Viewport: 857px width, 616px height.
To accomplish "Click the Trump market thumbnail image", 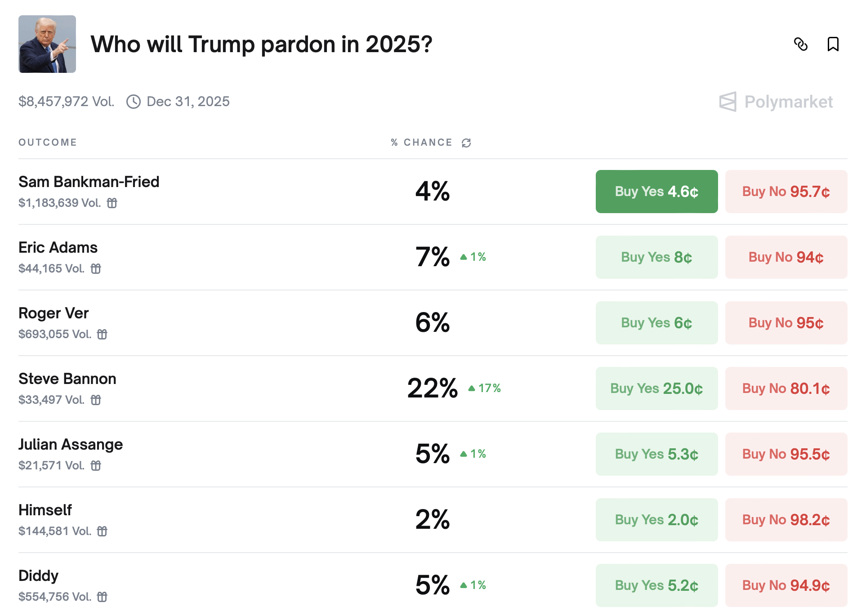I will click(47, 44).
